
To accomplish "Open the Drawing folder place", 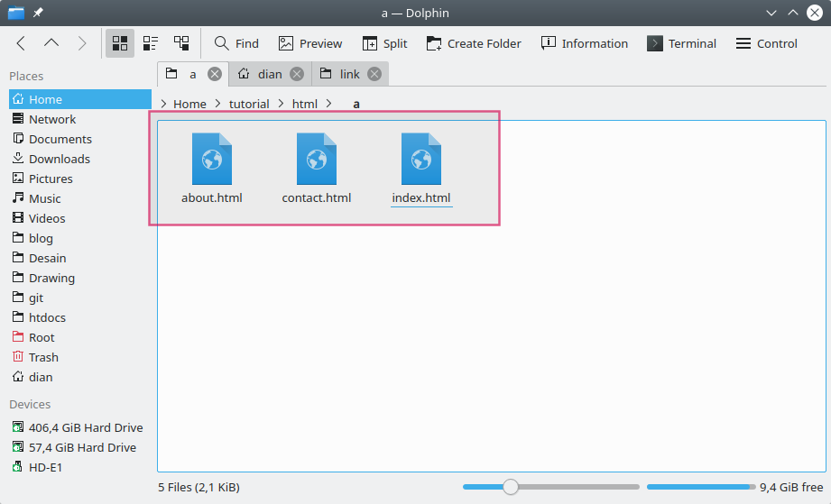I will coord(80,278).
